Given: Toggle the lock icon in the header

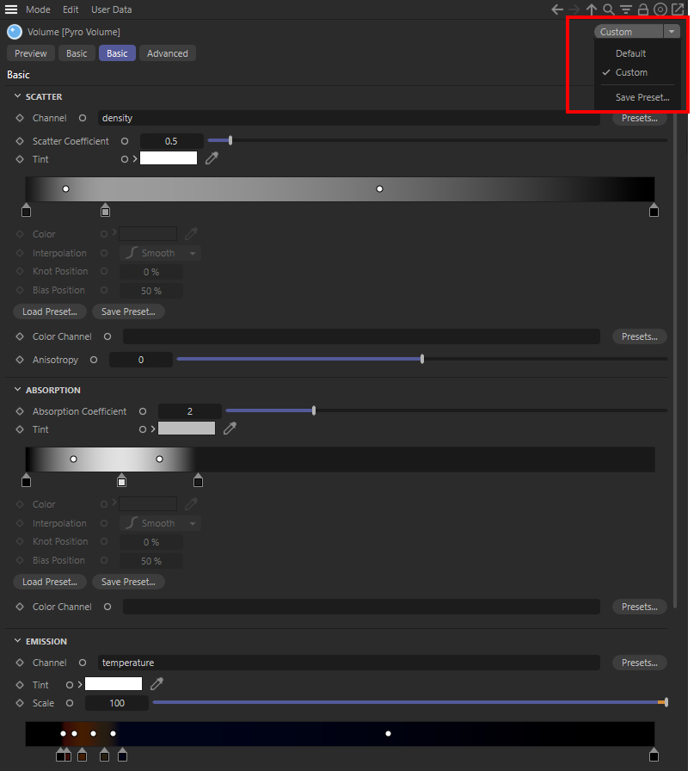Looking at the screenshot, I should (x=643, y=9).
